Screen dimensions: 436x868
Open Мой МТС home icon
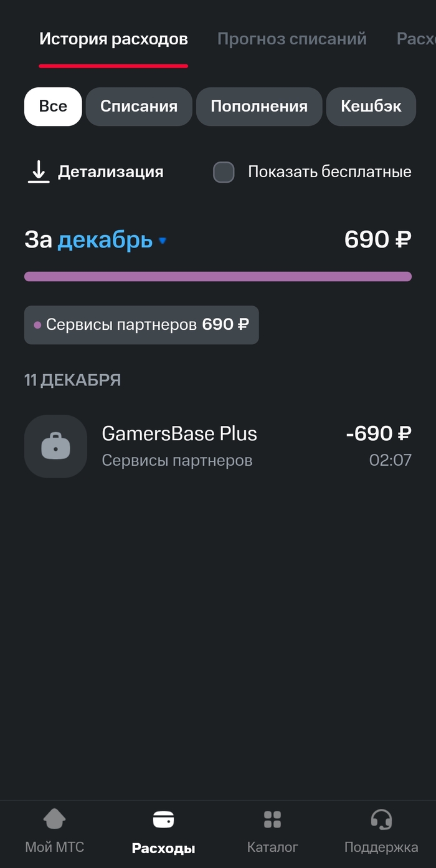(54, 819)
